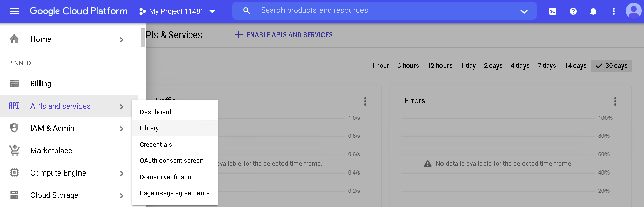The height and width of the screenshot is (207, 644).
Task: Expand the search bar dropdown chevron
Action: [x=524, y=11]
